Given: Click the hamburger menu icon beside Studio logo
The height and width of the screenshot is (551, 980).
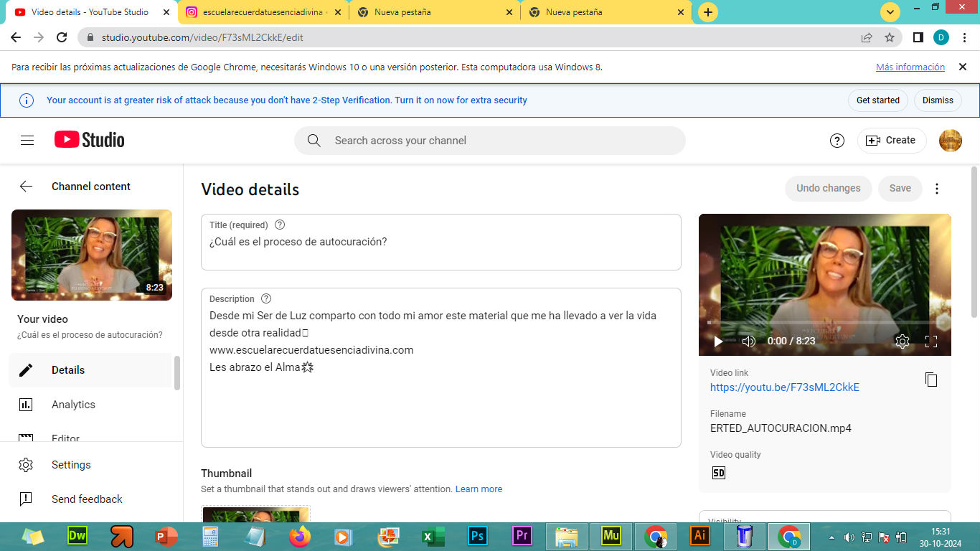Looking at the screenshot, I should (x=27, y=141).
